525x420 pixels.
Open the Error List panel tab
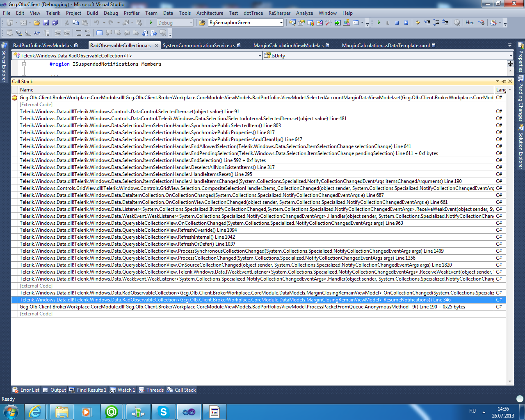pyautogui.click(x=26, y=390)
